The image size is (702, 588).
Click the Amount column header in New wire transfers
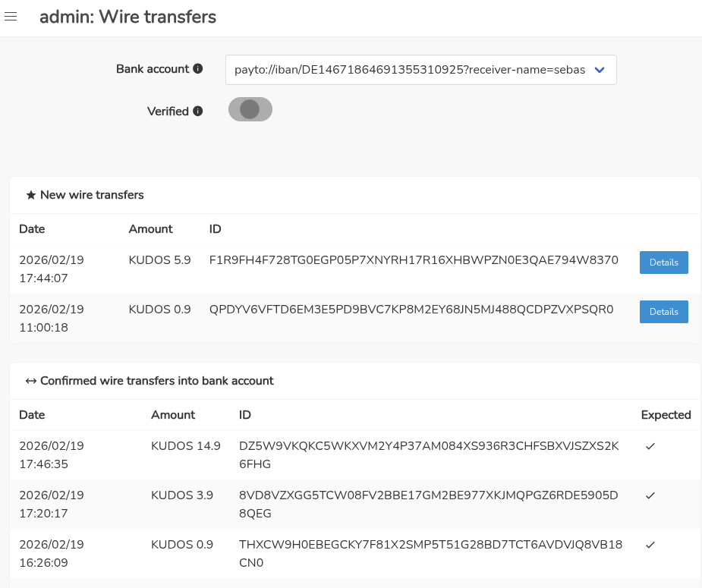pos(150,229)
